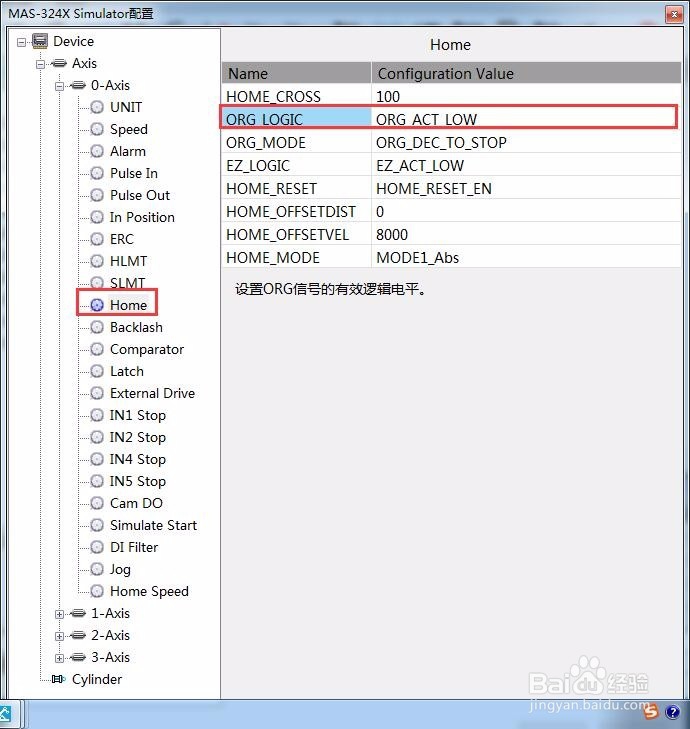Collapse the Axis tree node
The height and width of the screenshot is (729, 690).
[x=40, y=64]
